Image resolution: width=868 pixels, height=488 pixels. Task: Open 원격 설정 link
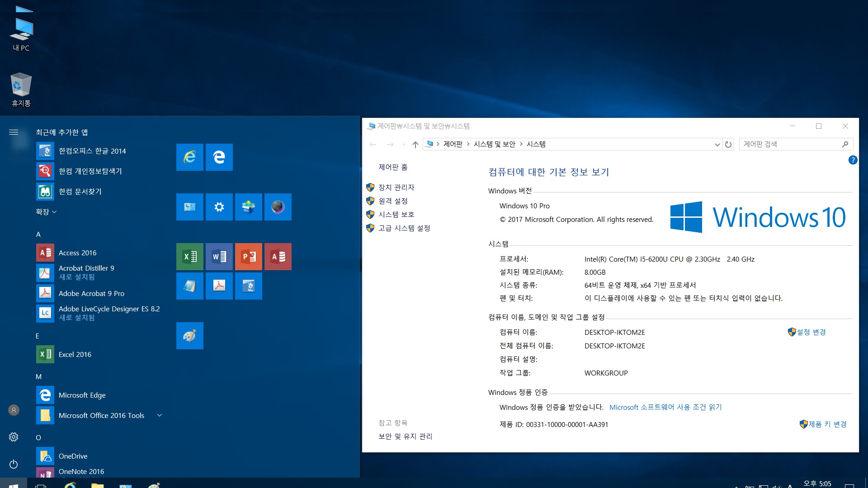click(x=393, y=201)
